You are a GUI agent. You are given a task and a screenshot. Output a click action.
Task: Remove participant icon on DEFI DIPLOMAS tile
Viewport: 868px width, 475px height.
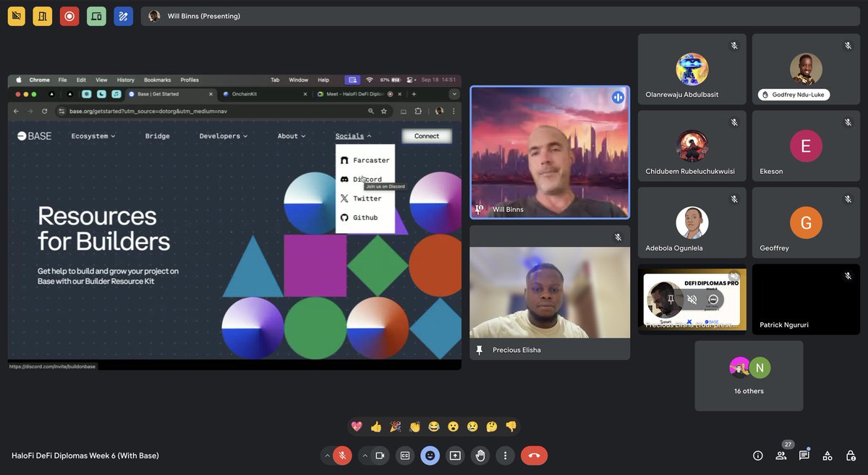tap(712, 299)
